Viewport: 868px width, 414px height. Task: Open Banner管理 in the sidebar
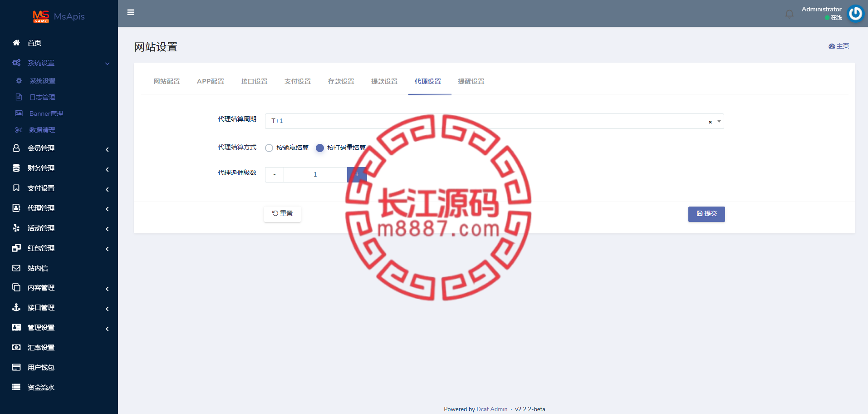tap(46, 113)
